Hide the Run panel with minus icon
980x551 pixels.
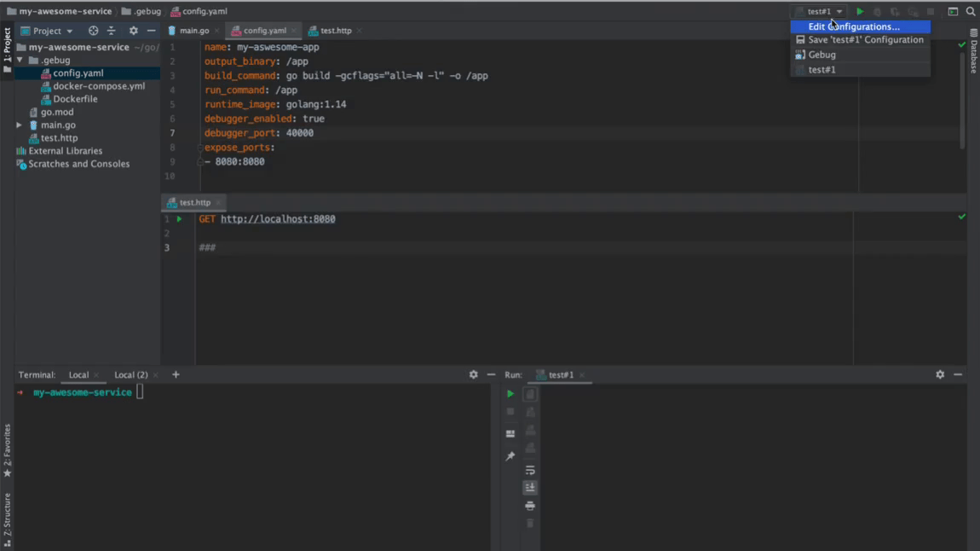tap(958, 374)
